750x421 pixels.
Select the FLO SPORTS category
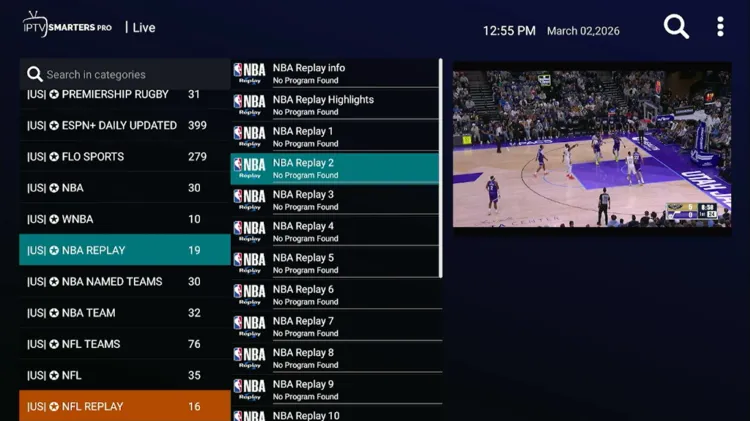pyautogui.click(x=125, y=156)
